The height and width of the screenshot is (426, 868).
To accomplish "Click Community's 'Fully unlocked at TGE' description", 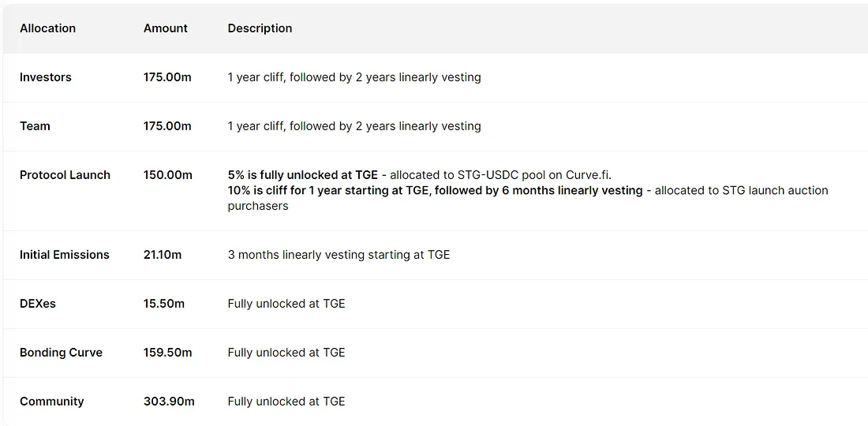I will [x=286, y=402].
